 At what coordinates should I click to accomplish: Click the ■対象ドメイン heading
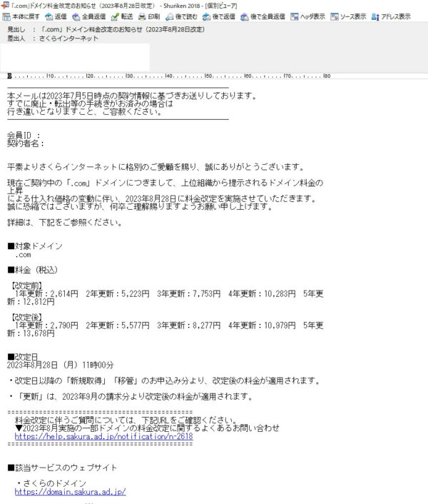coord(35,246)
